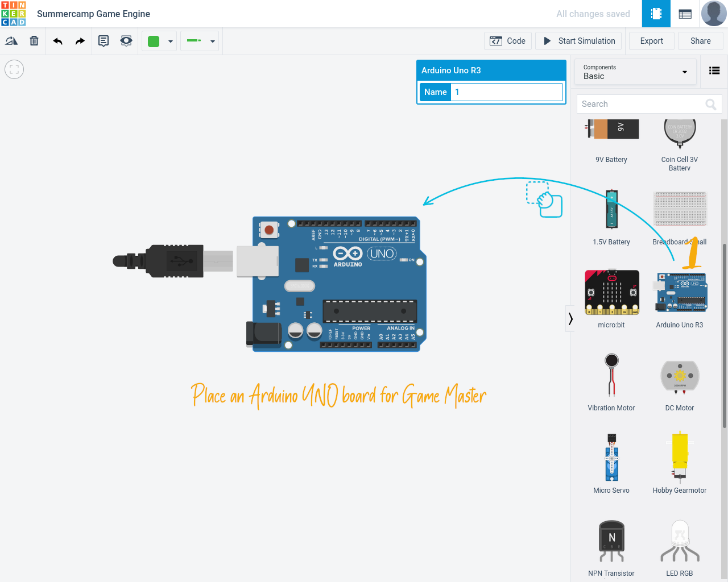
Task: Select the Arduino Uno R3 component
Action: [x=680, y=300]
